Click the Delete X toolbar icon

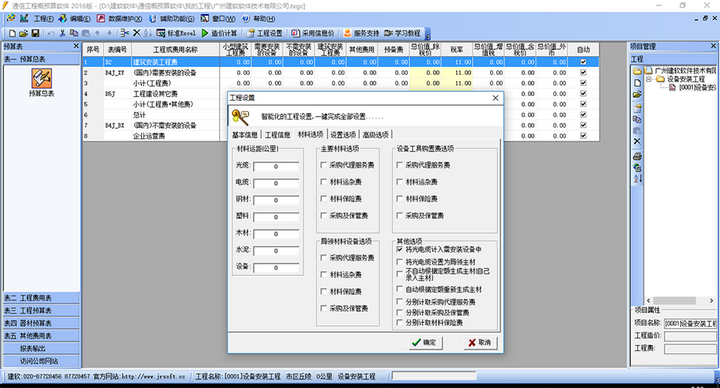click(136, 33)
